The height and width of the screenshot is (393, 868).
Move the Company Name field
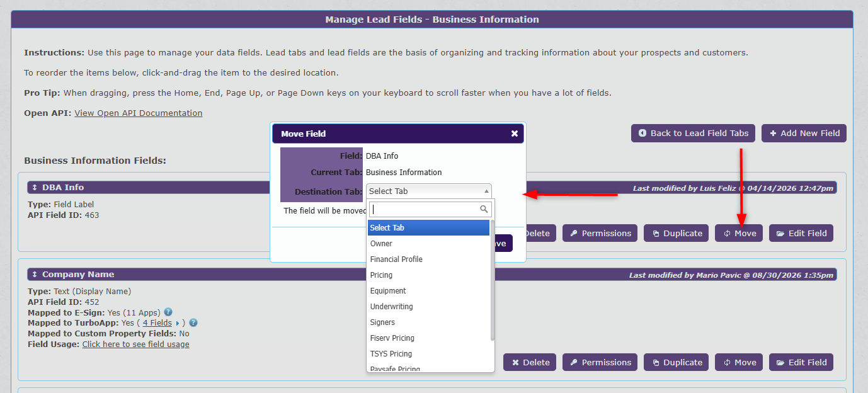pyautogui.click(x=739, y=362)
